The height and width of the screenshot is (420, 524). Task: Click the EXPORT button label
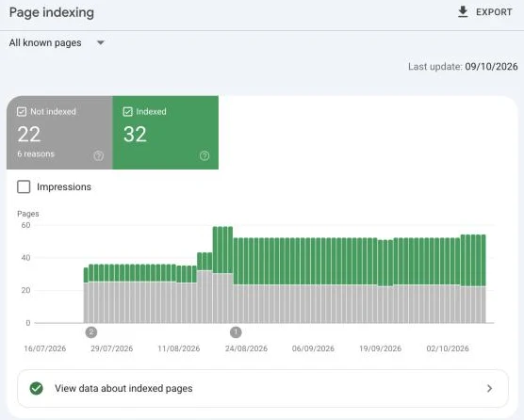(x=494, y=12)
